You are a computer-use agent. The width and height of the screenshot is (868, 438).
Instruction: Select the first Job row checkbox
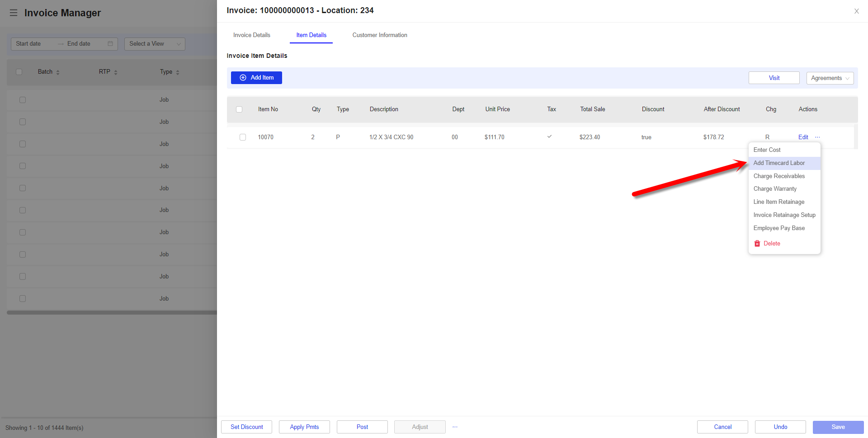23,100
